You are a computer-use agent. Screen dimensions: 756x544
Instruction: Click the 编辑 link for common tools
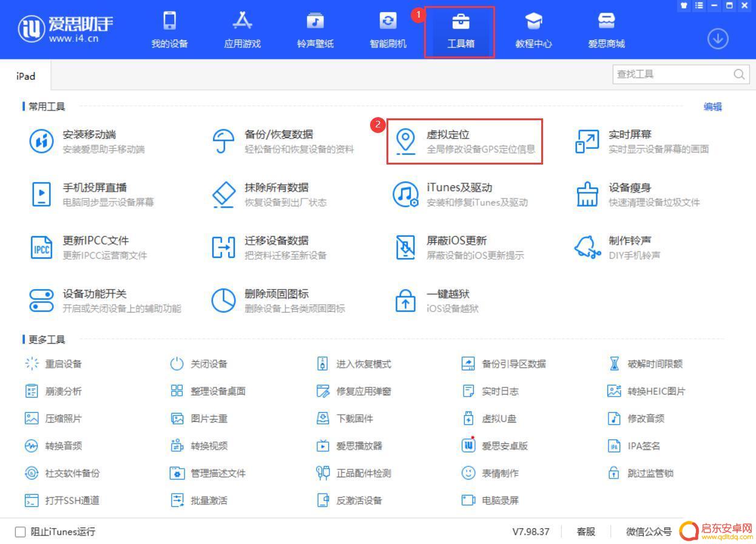[x=713, y=107]
